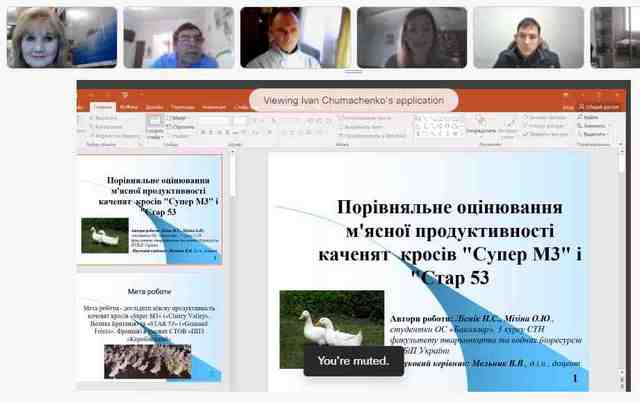
Task: Click the New Slide (Створити слайд) button
Action: 155,127
